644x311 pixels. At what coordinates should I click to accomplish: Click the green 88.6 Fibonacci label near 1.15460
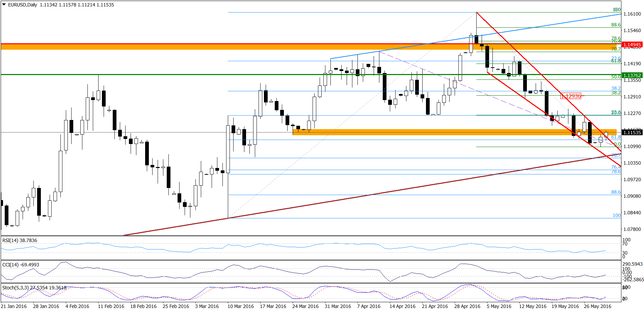(x=616, y=25)
